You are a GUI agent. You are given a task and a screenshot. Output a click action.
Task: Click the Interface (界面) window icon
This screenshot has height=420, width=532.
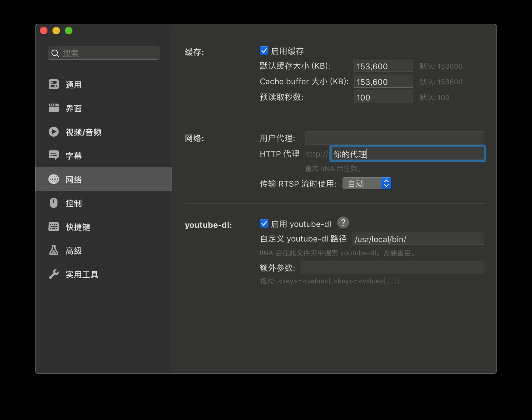click(54, 108)
